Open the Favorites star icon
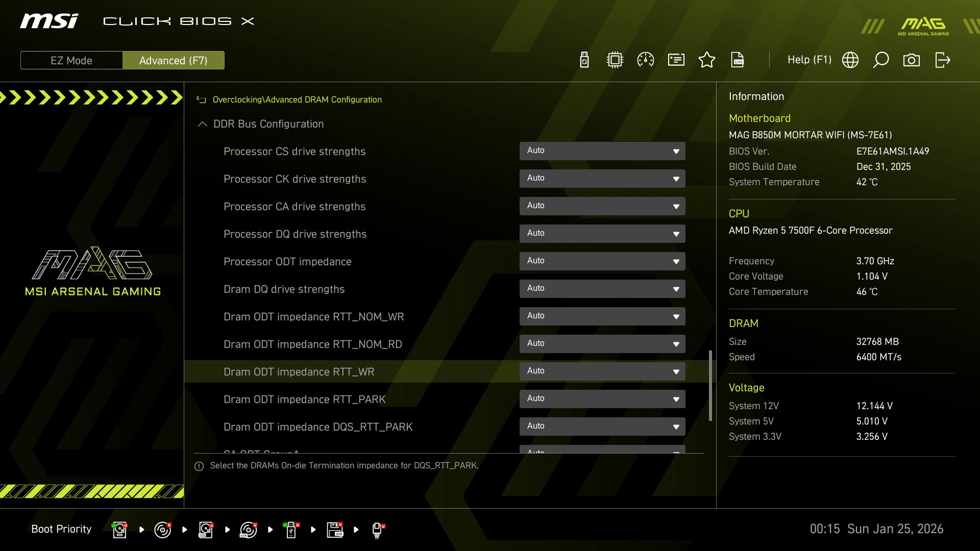 (x=707, y=60)
